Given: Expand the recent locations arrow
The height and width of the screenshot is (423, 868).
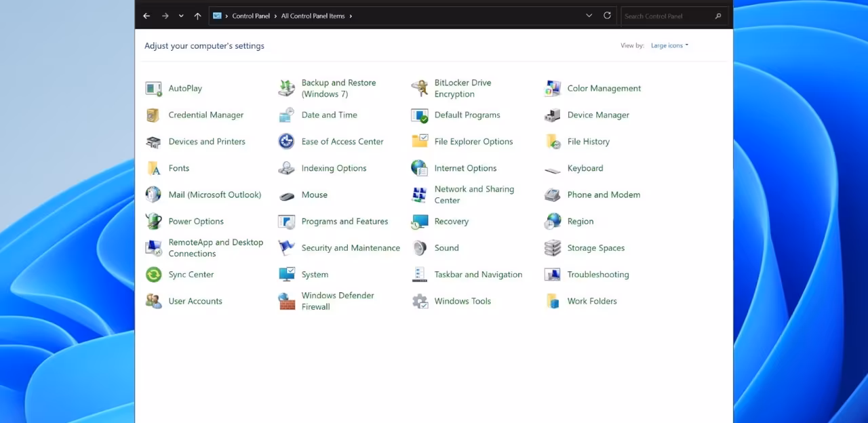Looking at the screenshot, I should click(x=181, y=16).
